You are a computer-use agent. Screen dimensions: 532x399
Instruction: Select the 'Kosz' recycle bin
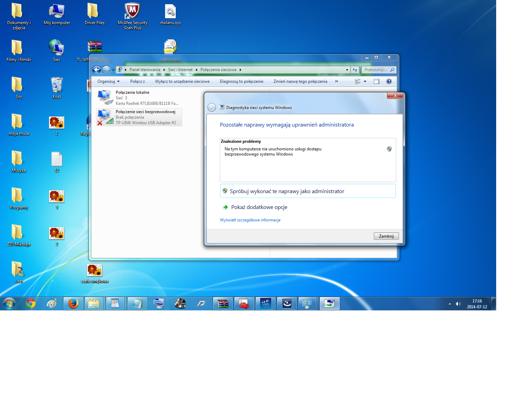point(57,88)
